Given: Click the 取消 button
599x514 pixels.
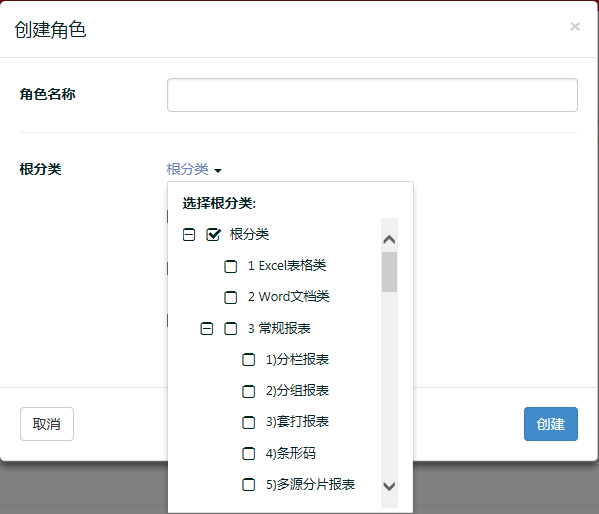Looking at the screenshot, I should 47,424.
